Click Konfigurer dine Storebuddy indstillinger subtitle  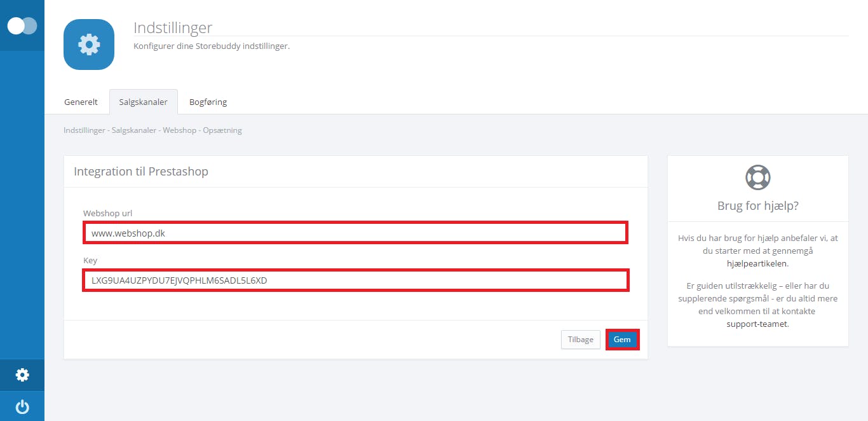pyautogui.click(x=212, y=46)
